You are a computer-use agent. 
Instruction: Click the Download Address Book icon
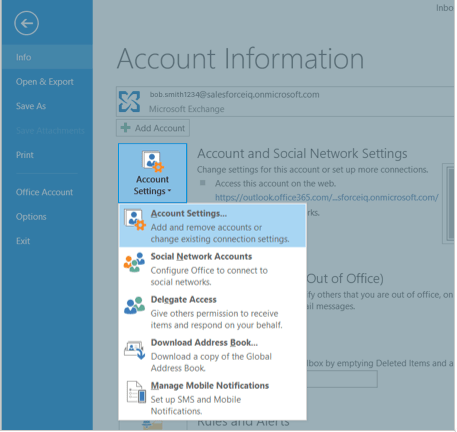click(135, 350)
